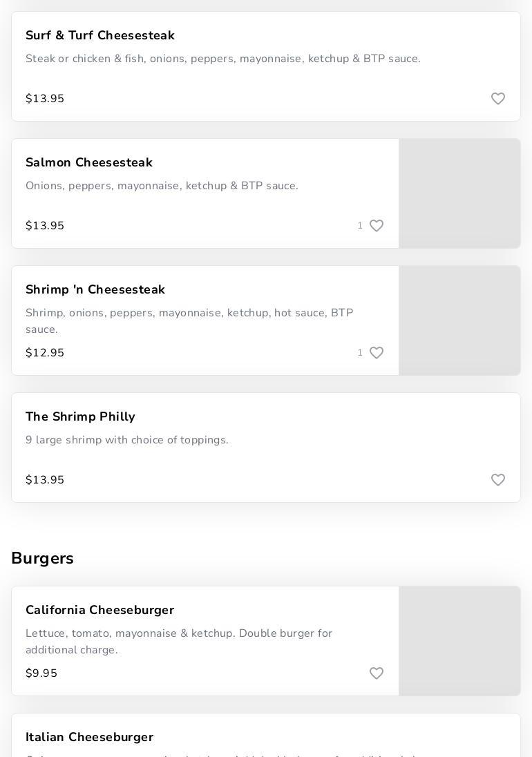532x757 pixels.
Task: Heart the California Cheeseburger
Action: click(x=376, y=673)
